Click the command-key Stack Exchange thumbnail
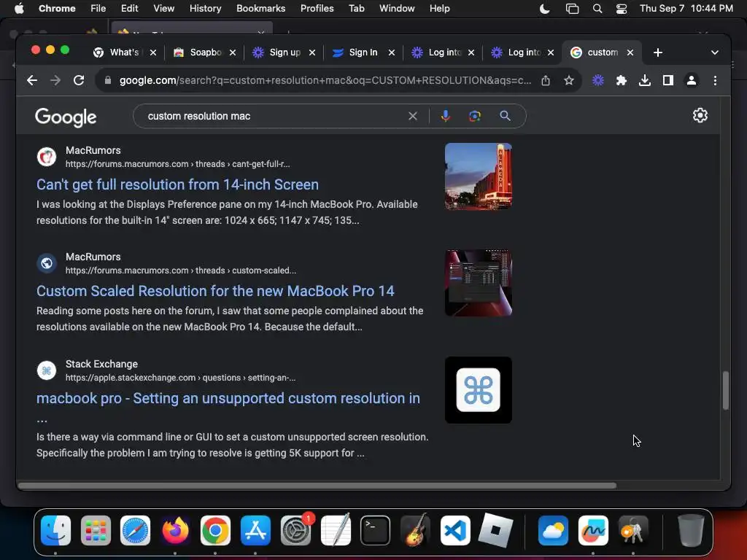Screen dimensions: 747x560 pos(479,390)
